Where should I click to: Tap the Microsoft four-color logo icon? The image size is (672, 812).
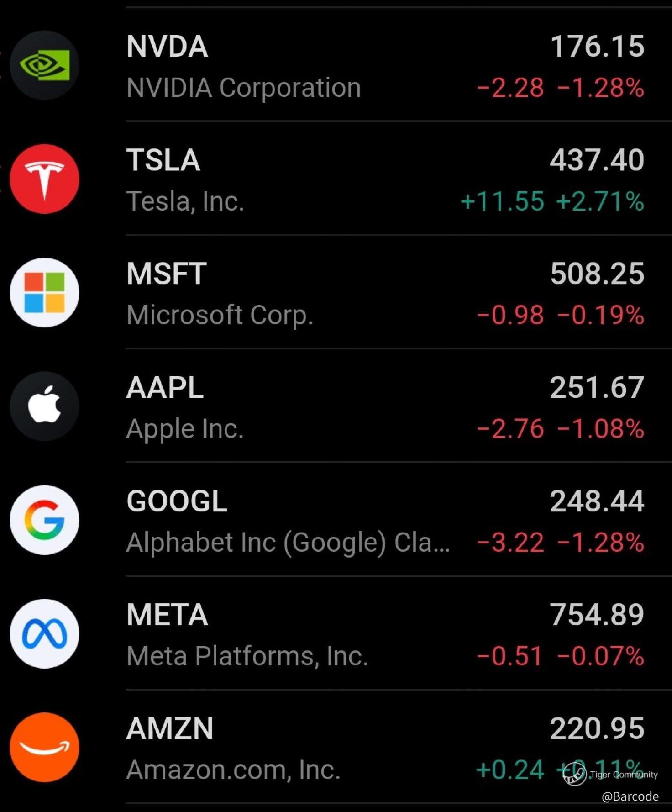(x=44, y=293)
